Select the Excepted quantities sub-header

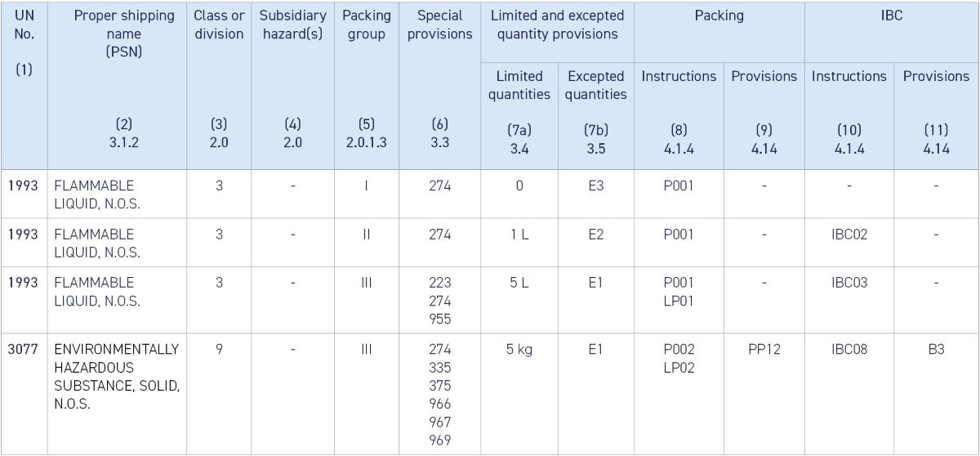596,85
